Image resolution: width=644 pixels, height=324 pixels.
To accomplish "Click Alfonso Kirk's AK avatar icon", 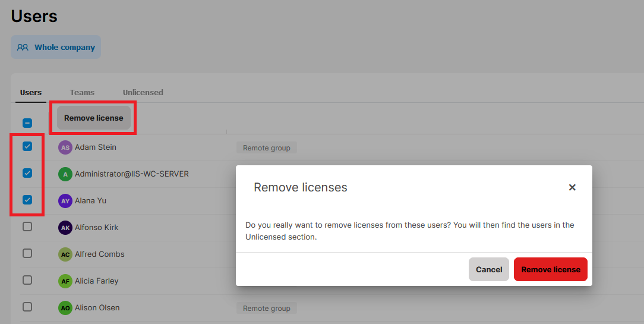I will 65,228.
